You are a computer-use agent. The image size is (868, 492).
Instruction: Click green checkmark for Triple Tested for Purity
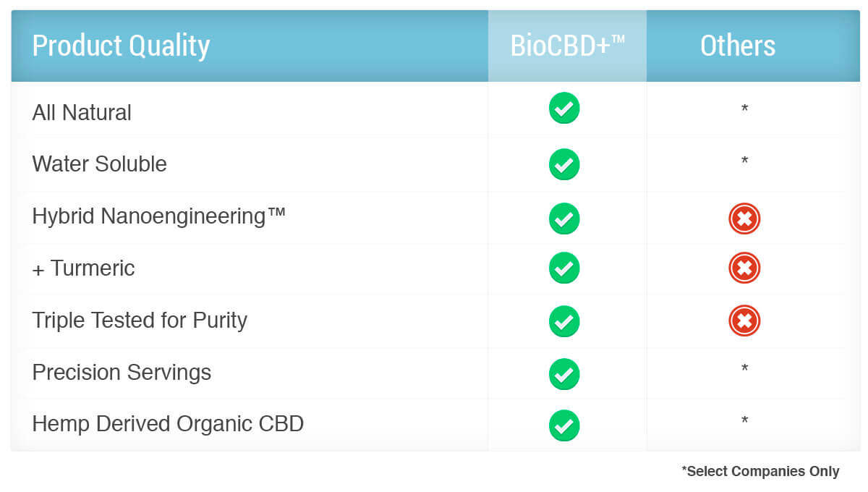click(564, 321)
